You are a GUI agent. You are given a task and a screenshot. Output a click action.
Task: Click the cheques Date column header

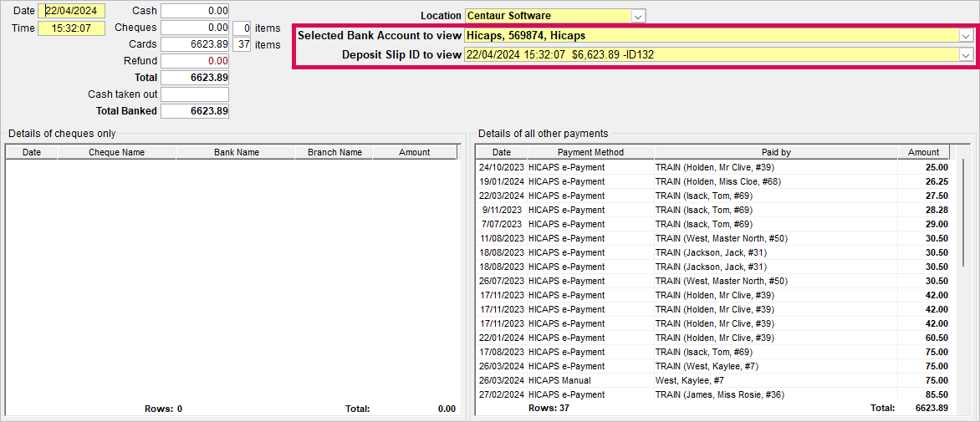pos(32,152)
